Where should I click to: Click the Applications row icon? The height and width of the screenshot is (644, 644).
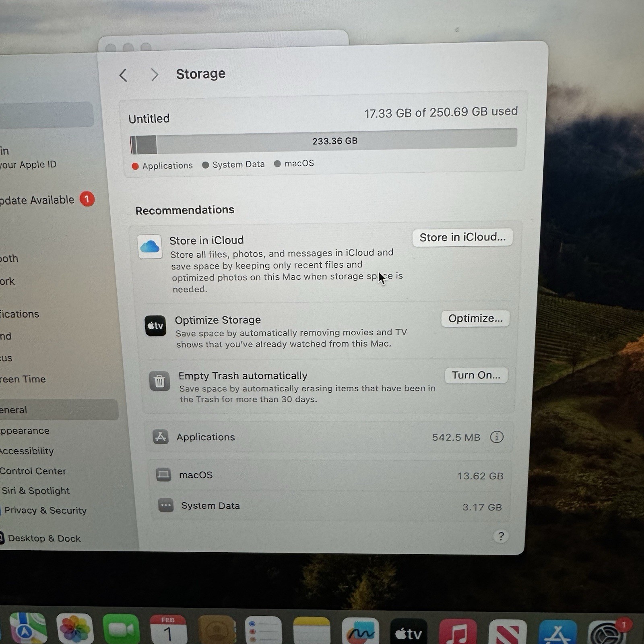click(161, 437)
